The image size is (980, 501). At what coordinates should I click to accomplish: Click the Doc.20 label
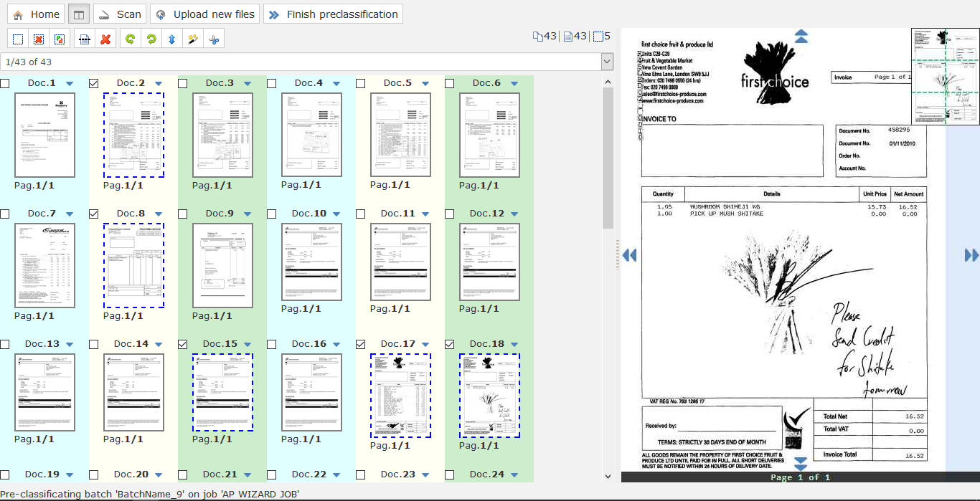tap(131, 474)
